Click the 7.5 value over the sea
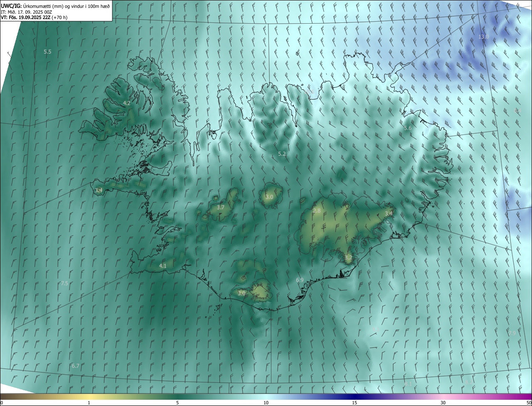532x406 pixels. [64, 283]
